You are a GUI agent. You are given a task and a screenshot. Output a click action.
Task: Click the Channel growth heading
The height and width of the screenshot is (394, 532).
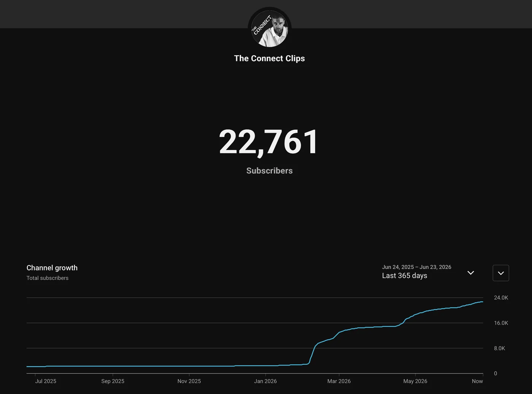tap(52, 268)
